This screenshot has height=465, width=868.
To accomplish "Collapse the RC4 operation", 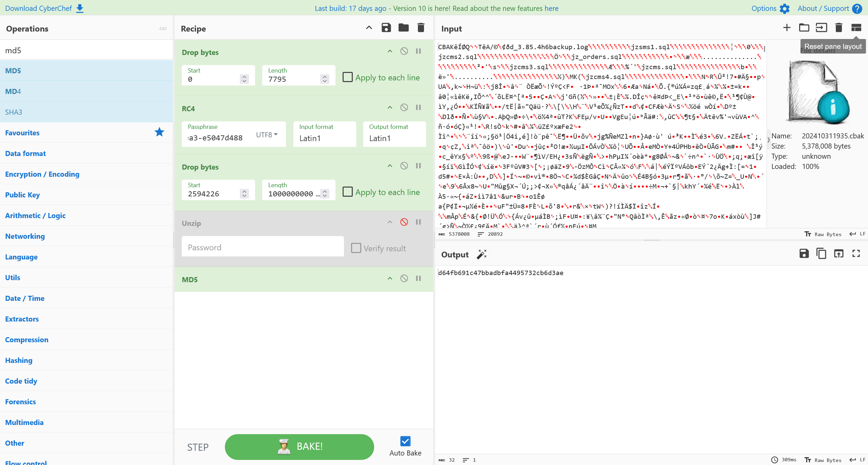I will pyautogui.click(x=390, y=108).
